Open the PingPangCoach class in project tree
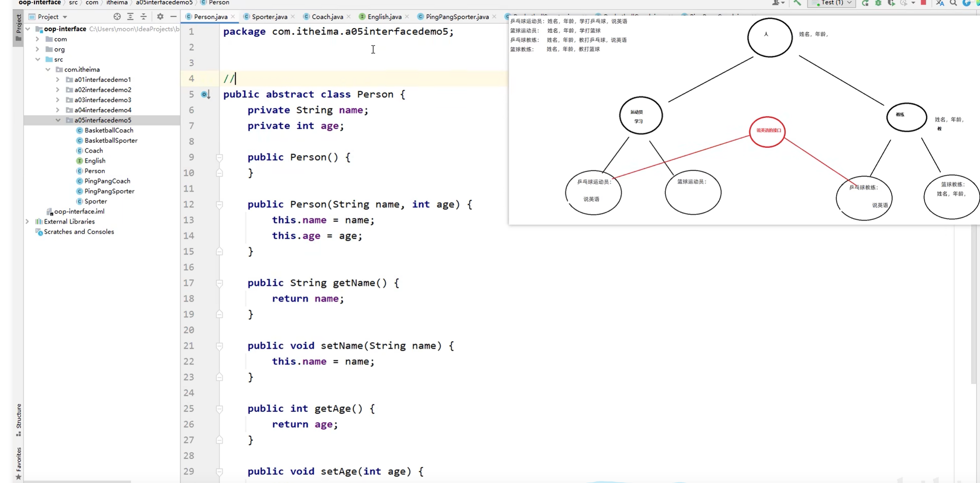Image resolution: width=980 pixels, height=483 pixels. pos(107,181)
